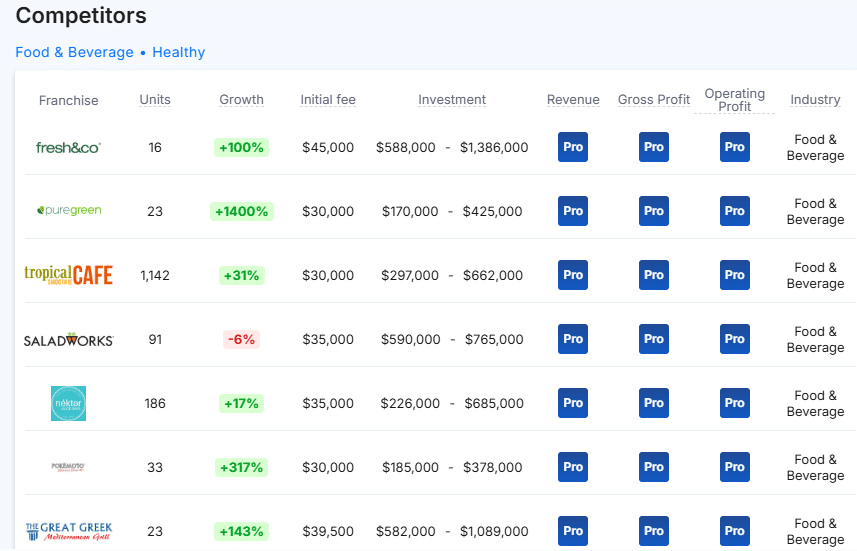Click the Operating Profit Pro badge for Great Greek
The width and height of the screenshot is (857, 551).
735,531
